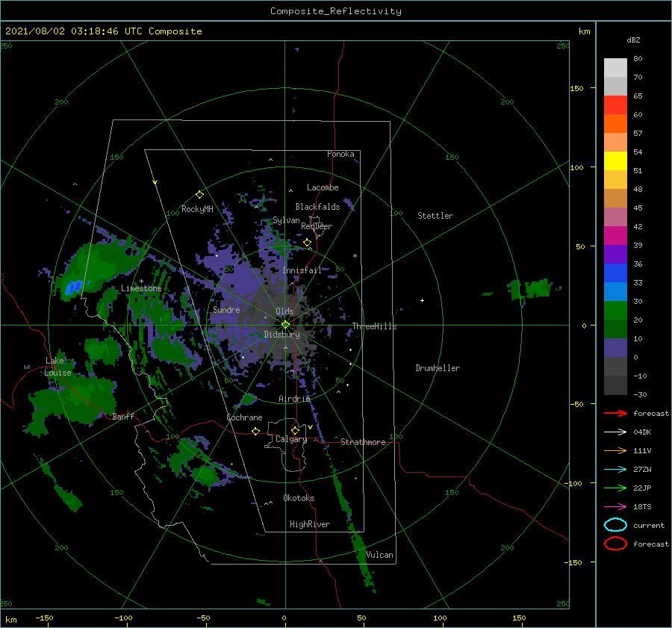
Task: Click the red forecast arrow in legend
Action: click(x=615, y=413)
